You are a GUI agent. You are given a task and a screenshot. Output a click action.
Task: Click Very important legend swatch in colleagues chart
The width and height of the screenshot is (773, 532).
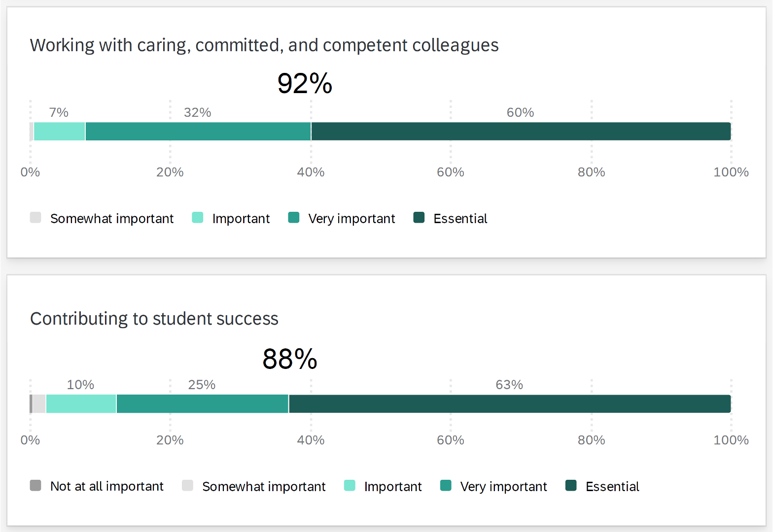pyautogui.click(x=294, y=218)
